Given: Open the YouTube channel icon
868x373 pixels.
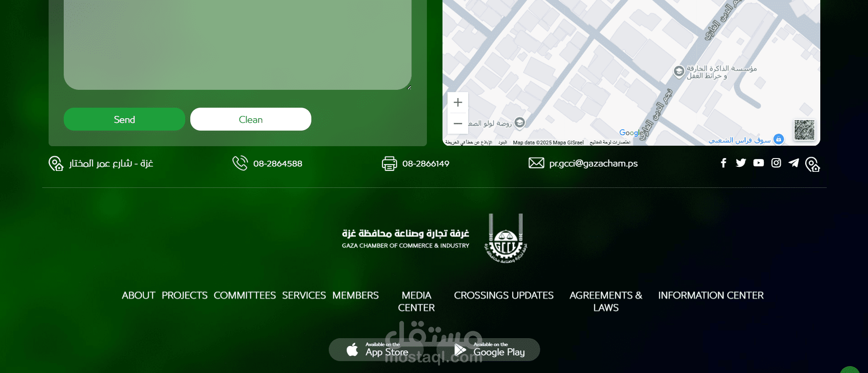Looking at the screenshot, I should 758,163.
